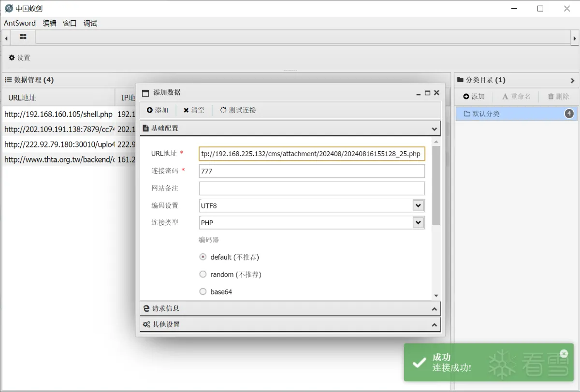Select the random (不推荐) encoder radio

click(203, 274)
